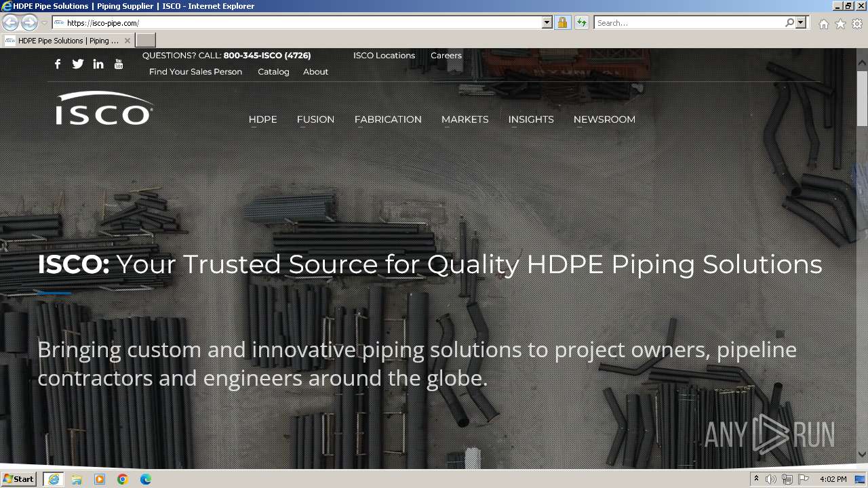Click the search magnifier icon
The image size is (868, 488).
(x=789, y=22)
